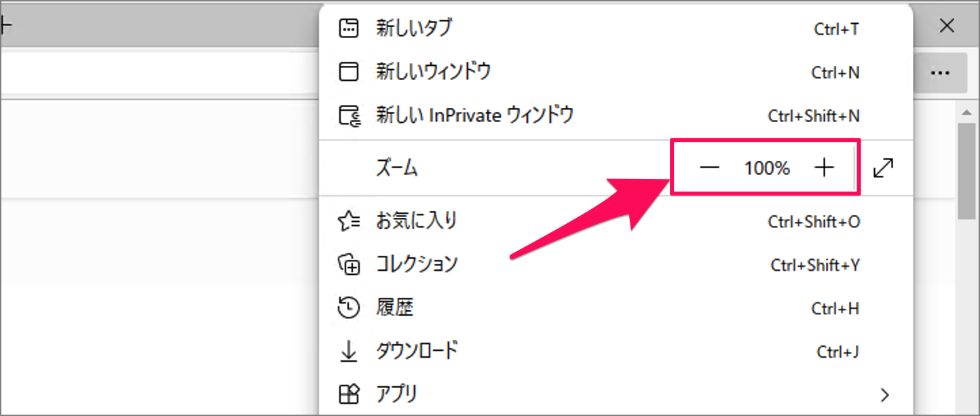Close the browser window with X
The image size is (980, 416).
[947, 26]
